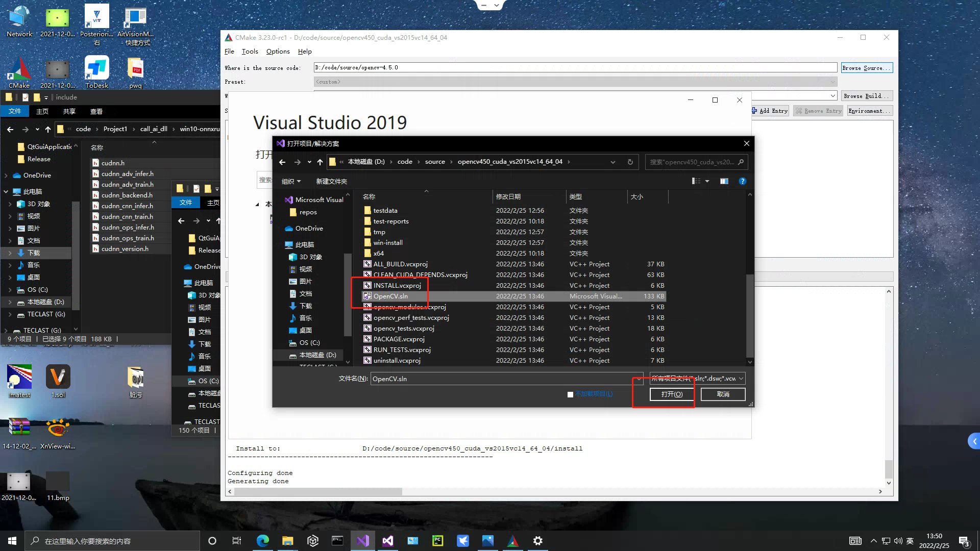980x551 pixels.
Task: Open Visual Studio from the taskbar
Action: pyautogui.click(x=363, y=540)
